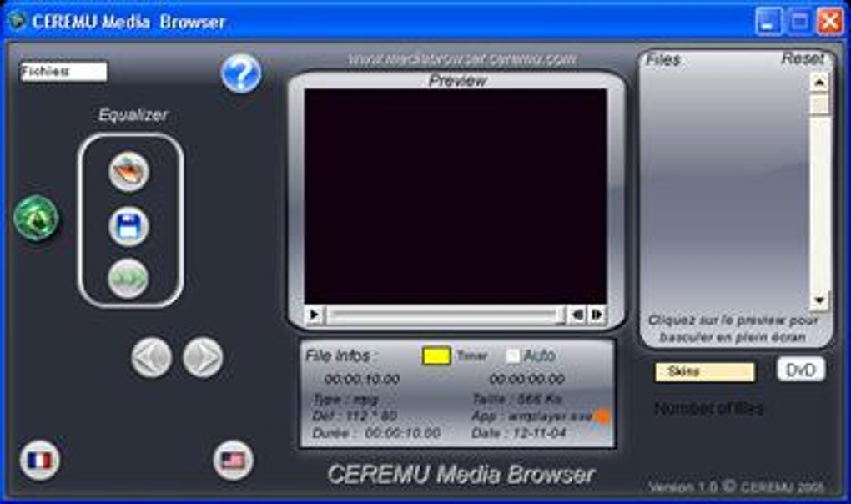Open the mediabrowser.ceremu.com website link
The height and width of the screenshot is (504, 851).
pos(462,58)
